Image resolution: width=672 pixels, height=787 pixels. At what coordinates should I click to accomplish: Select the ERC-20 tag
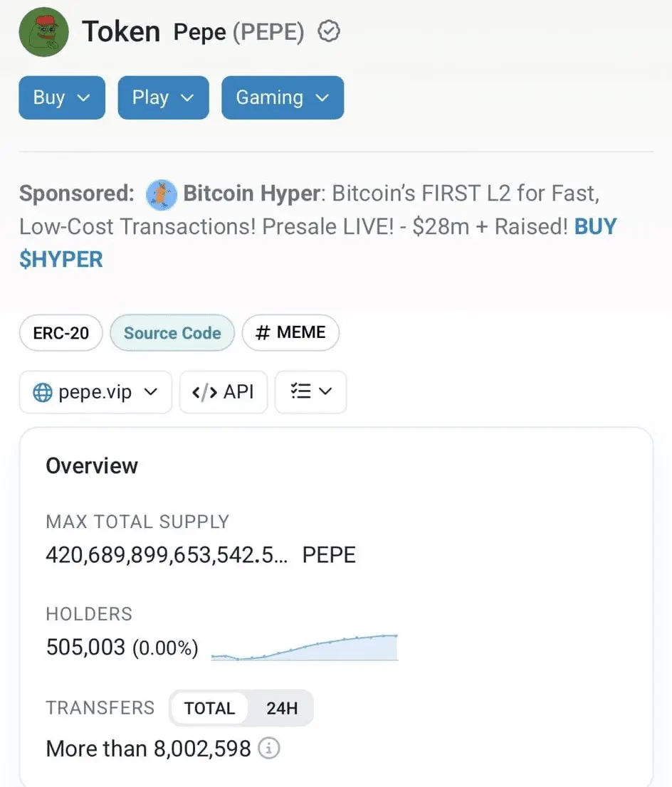(x=61, y=333)
